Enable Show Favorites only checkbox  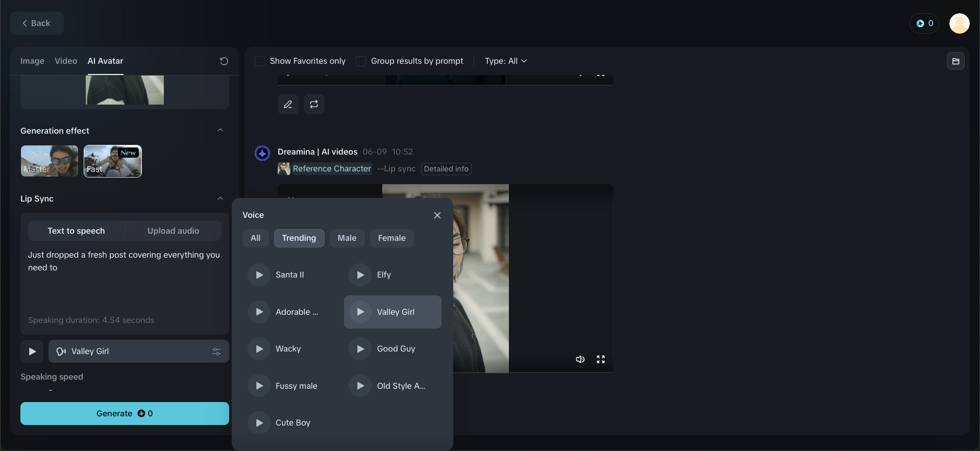click(x=260, y=61)
